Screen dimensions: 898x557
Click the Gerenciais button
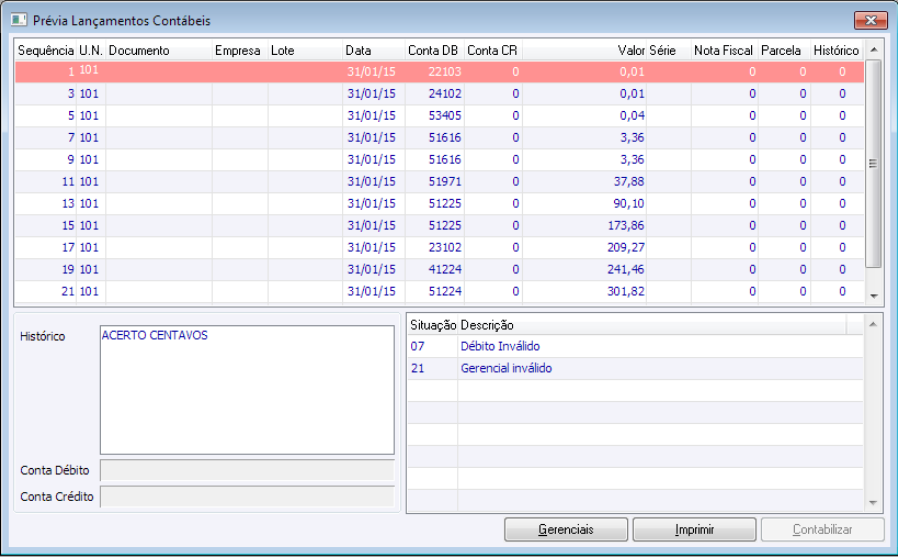pyautogui.click(x=566, y=530)
